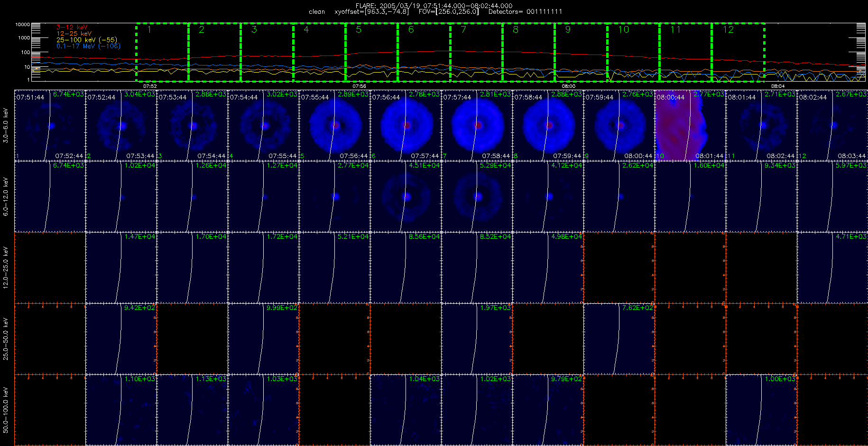Select the 3.0-6.0 keV image starting 07:57:44
Image resolution: width=868 pixels, height=446 pixels.
pos(477,125)
